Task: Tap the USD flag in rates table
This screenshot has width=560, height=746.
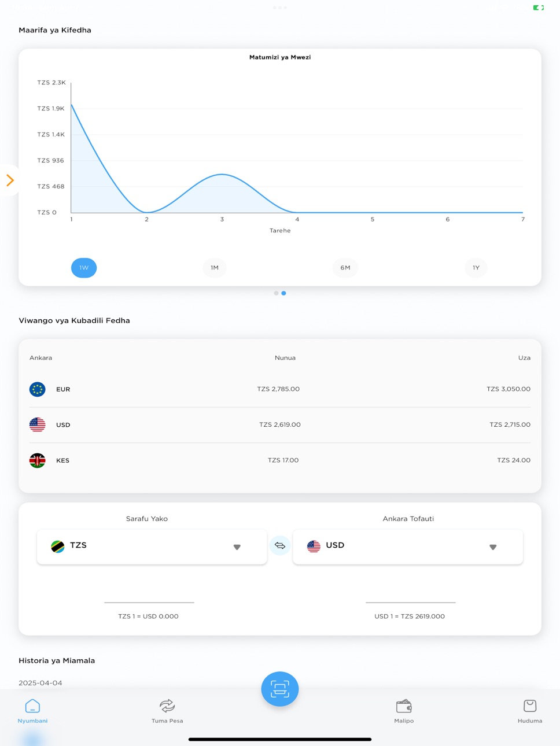Action: tap(38, 424)
